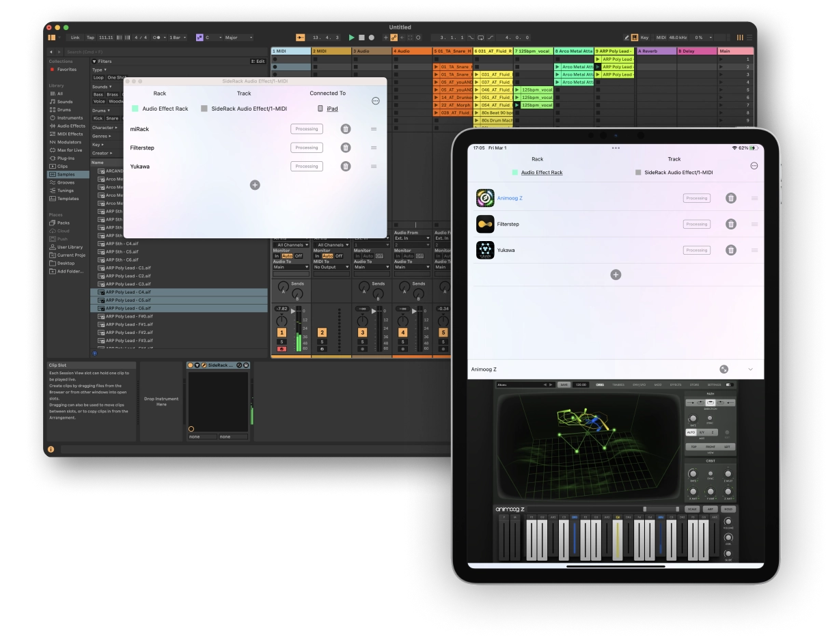This screenshot has width=826, height=644.
Task: Click the mint Audio Effect Rack swatch in the Mac window
Action: coord(135,109)
